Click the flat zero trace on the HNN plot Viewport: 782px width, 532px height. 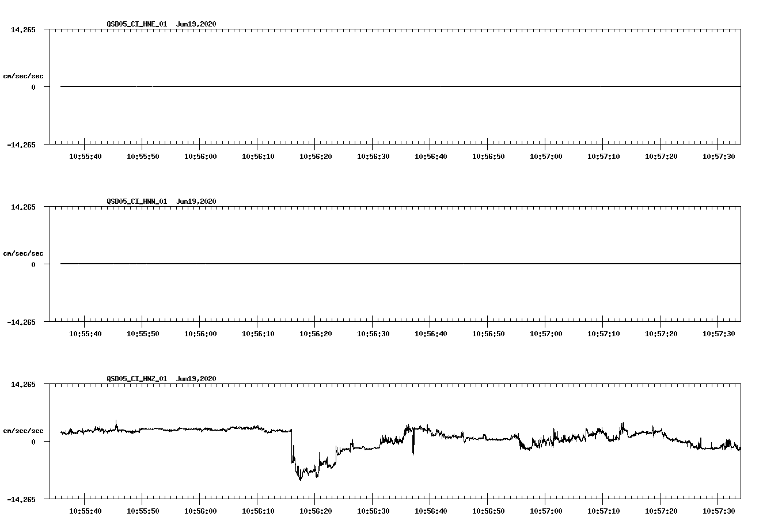[x=400, y=264]
